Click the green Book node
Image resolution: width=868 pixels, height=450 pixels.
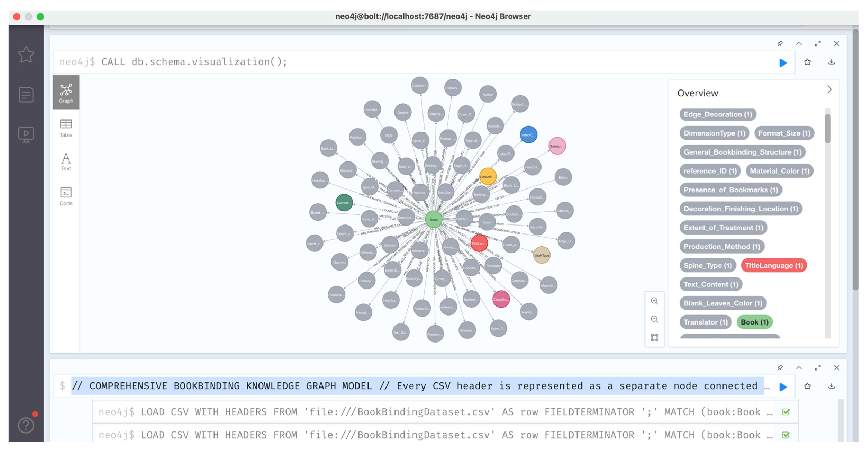tap(433, 219)
